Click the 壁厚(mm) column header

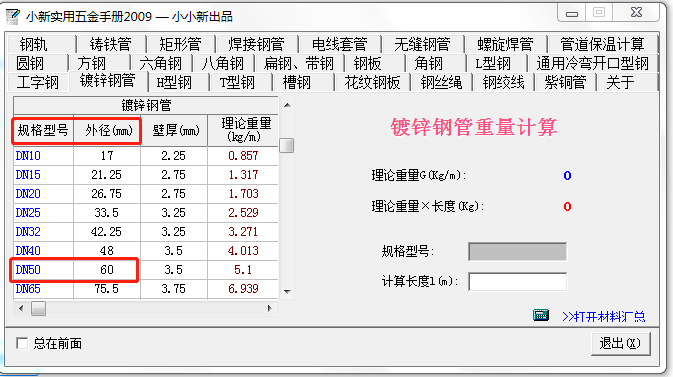[x=174, y=131]
